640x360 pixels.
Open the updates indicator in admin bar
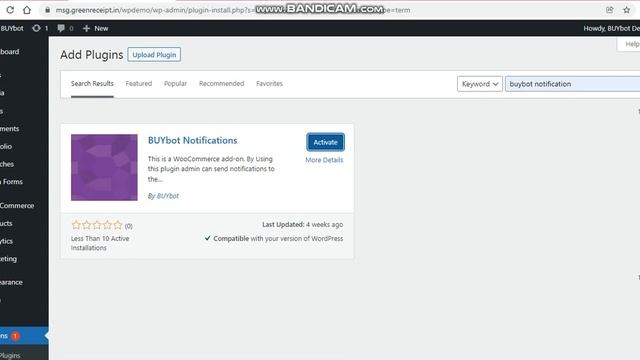(x=40, y=28)
